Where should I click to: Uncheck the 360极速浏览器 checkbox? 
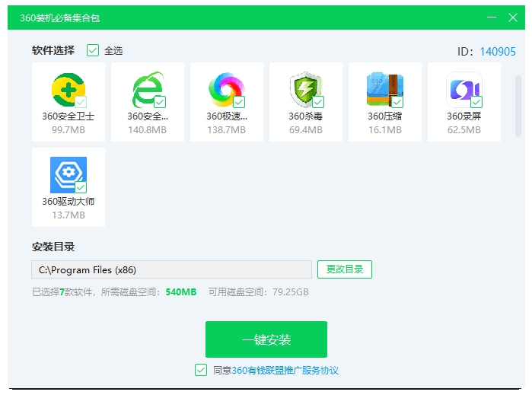(x=239, y=102)
